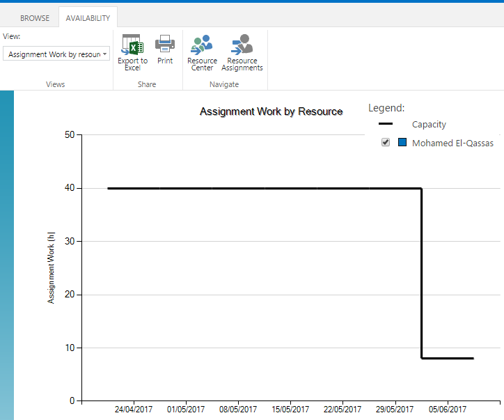Viewport: 504px width, 420px height.
Task: Click the Resource Assignments text label
Action: point(242,64)
